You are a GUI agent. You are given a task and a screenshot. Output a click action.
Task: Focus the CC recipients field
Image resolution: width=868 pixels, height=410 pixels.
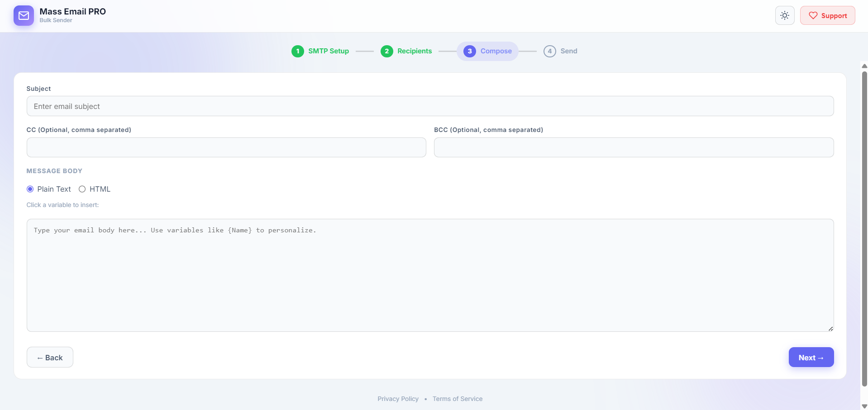(x=226, y=147)
